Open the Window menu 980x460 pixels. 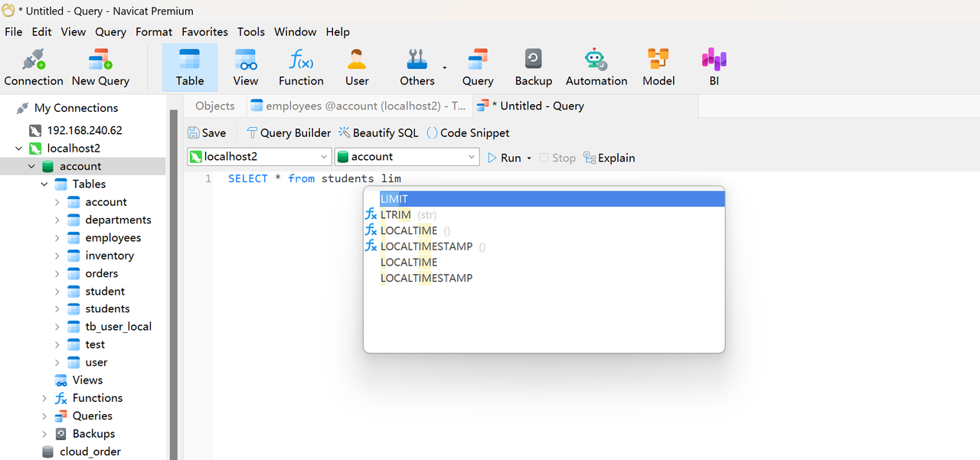coord(295,31)
